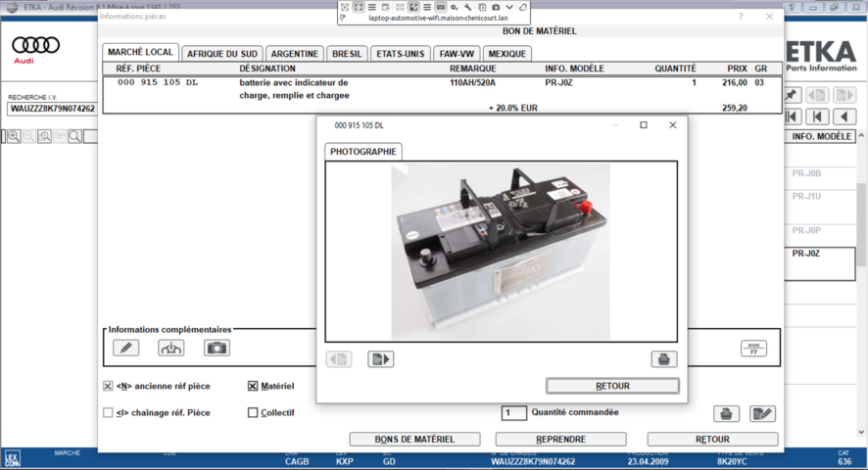This screenshot has width=868, height=470.
Task: Click the fullscreen toggle icon in remote toolbar
Action: coord(359,7)
